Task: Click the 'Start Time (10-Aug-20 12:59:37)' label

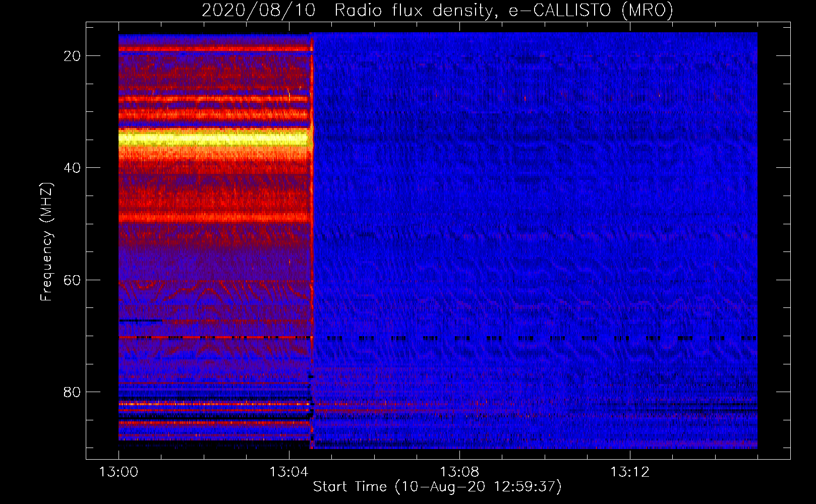Action: click(x=437, y=487)
